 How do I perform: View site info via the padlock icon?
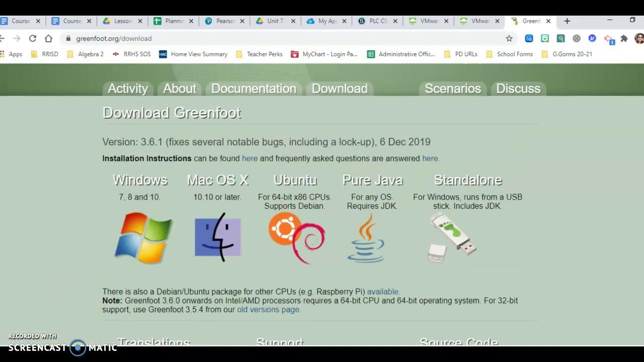tap(68, 38)
